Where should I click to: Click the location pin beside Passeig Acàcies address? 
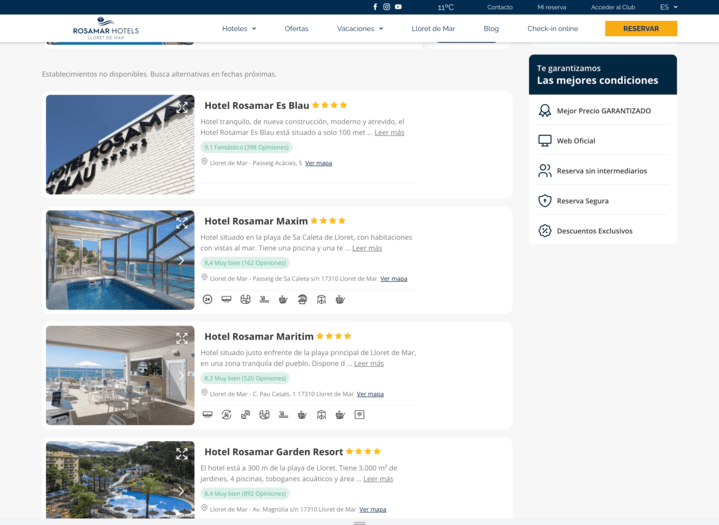[x=205, y=162]
